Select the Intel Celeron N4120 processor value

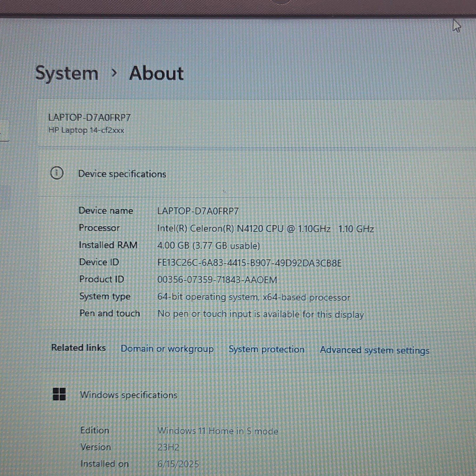pyautogui.click(x=266, y=229)
